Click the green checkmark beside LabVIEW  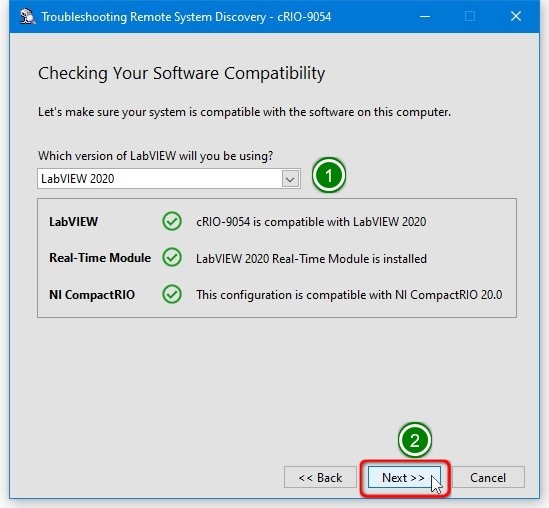coord(172,221)
